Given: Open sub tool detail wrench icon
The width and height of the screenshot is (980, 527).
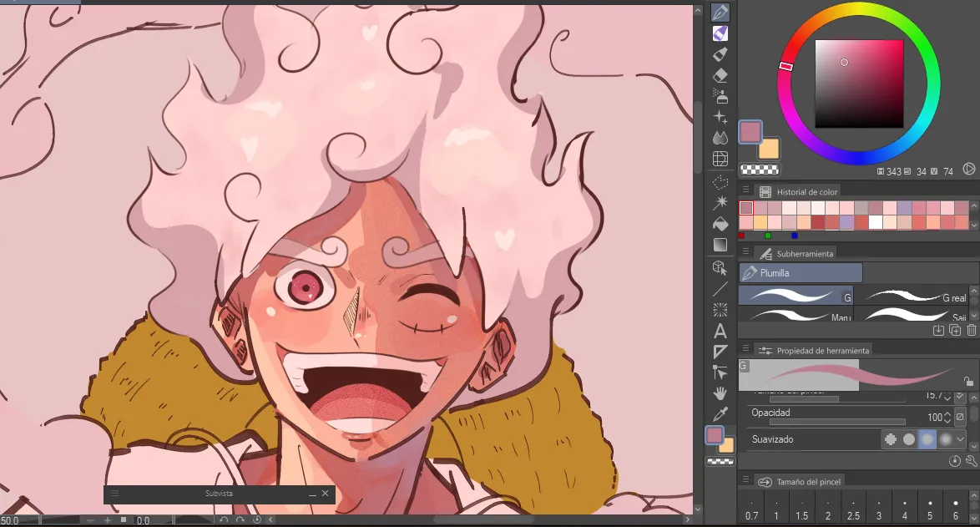Looking at the screenshot, I should (x=972, y=461).
